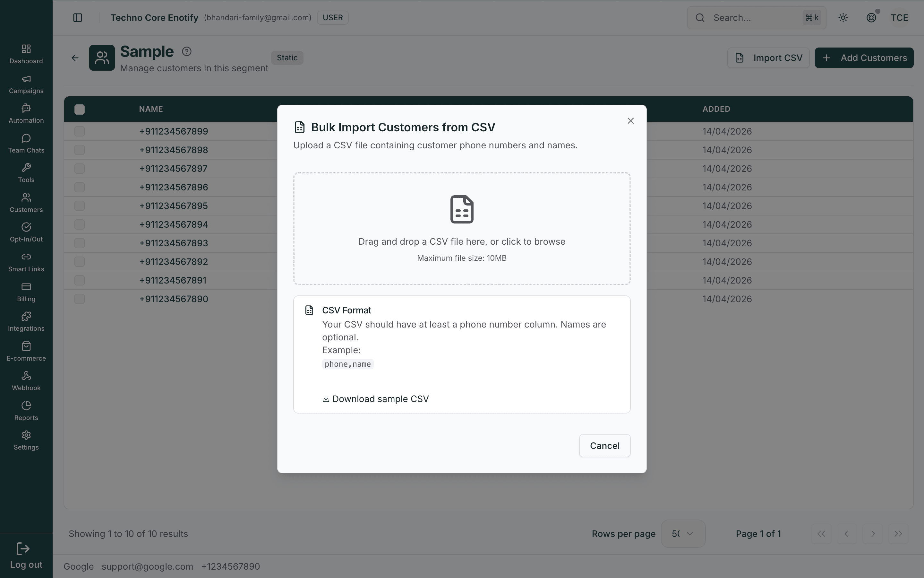Click Download sample CSV link

376,399
